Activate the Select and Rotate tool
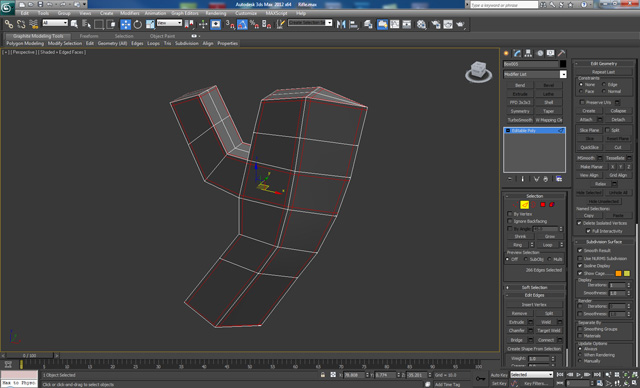640x388 pixels. click(138, 24)
